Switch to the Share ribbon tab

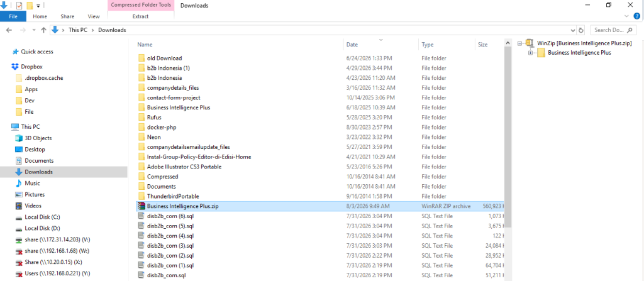point(67,16)
